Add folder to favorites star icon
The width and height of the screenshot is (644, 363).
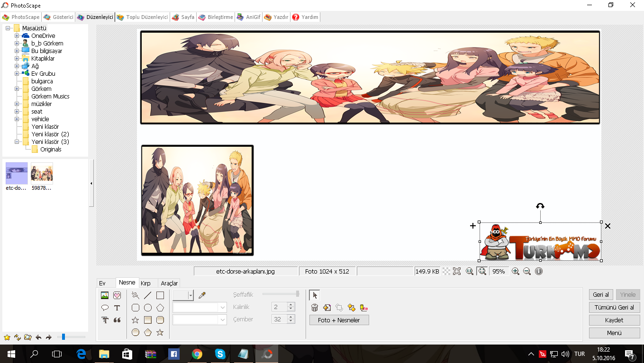click(x=7, y=337)
